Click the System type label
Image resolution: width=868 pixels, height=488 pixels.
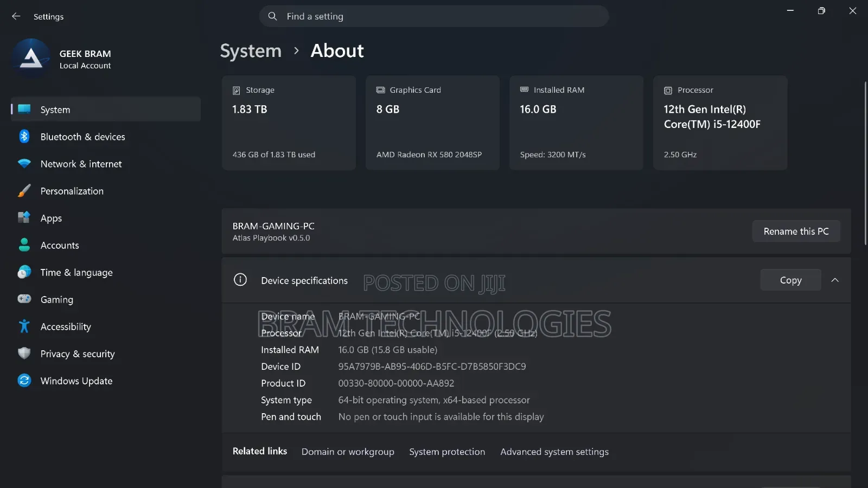pos(286,400)
